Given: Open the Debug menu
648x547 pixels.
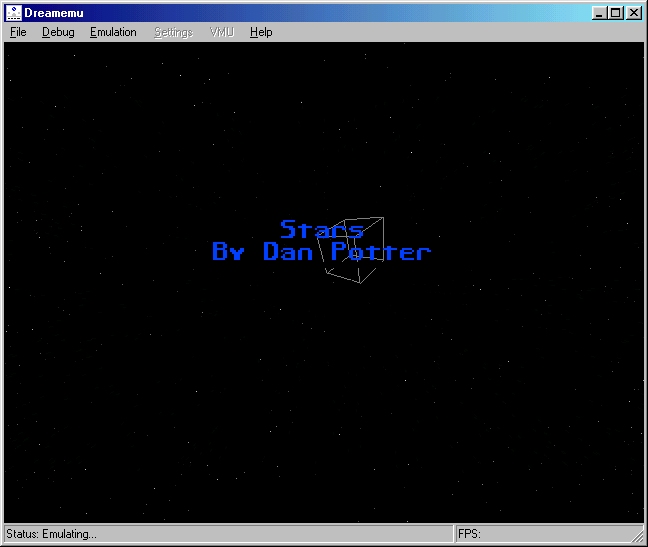Looking at the screenshot, I should (x=58, y=32).
